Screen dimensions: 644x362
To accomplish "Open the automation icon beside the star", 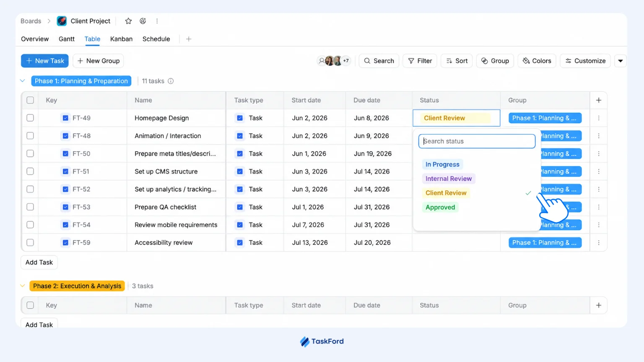I will click(x=143, y=21).
